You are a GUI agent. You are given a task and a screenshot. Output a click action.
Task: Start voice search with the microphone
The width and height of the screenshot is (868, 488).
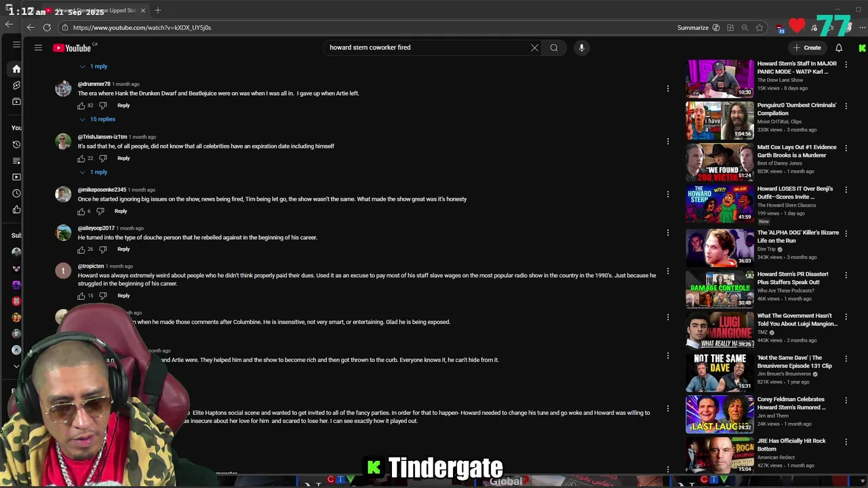point(581,47)
